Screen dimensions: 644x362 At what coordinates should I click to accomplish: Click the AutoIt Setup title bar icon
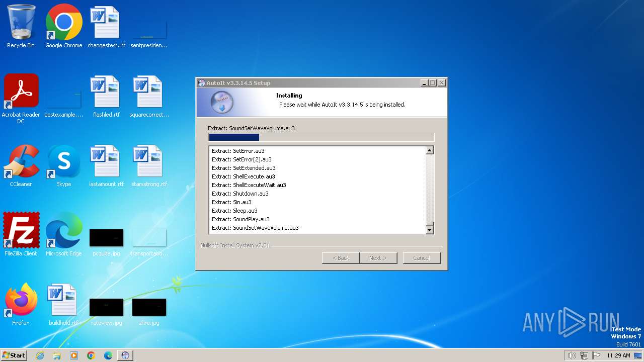tap(202, 83)
